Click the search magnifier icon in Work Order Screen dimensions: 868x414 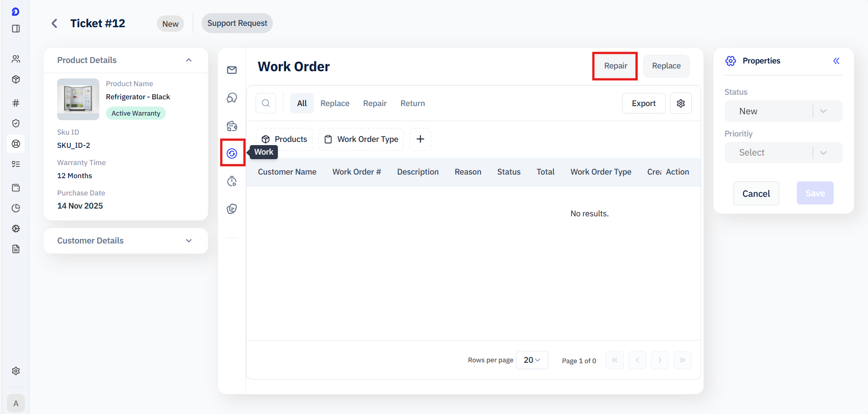(x=266, y=103)
